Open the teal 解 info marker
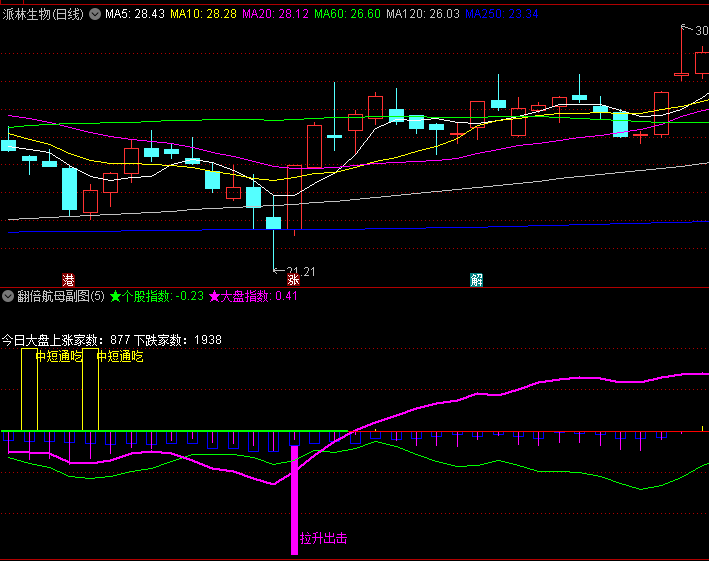Image resolution: width=709 pixels, height=561 pixels. (x=477, y=280)
